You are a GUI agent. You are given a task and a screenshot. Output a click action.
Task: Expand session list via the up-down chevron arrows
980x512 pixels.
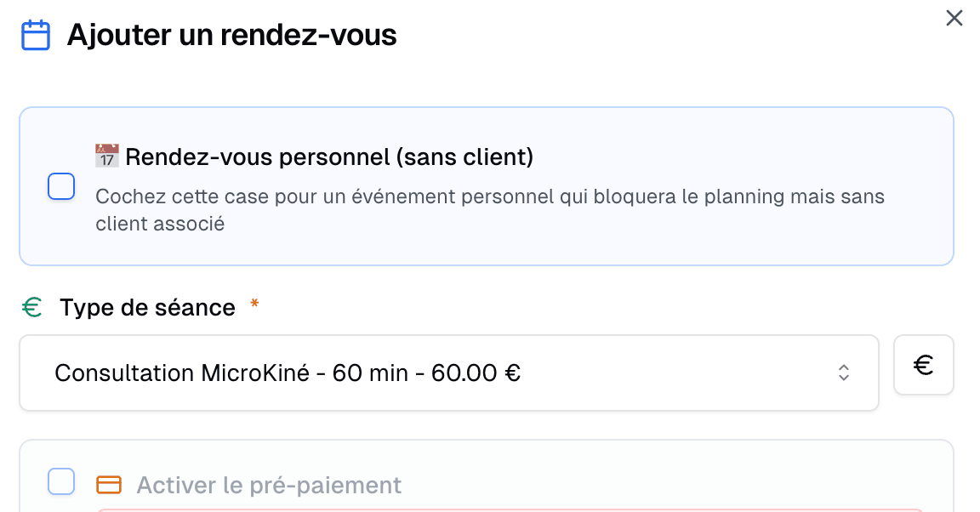[x=843, y=373]
